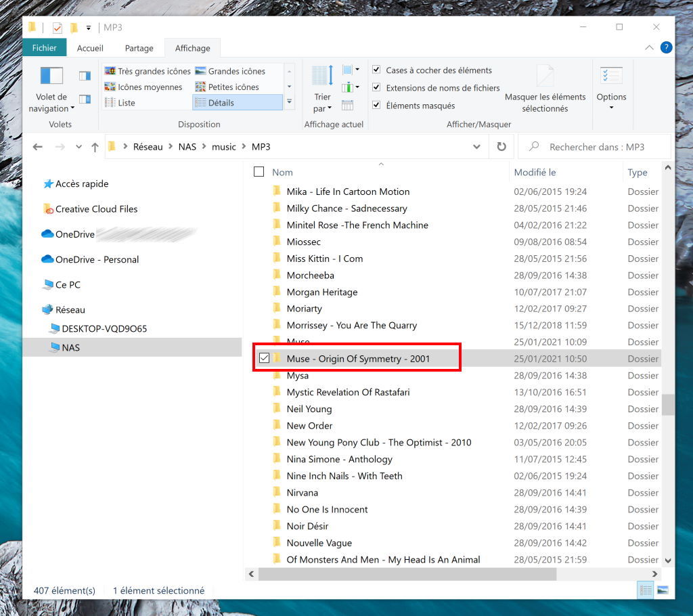
Task: Click the Noir Désir folder icon
Action: point(277,526)
